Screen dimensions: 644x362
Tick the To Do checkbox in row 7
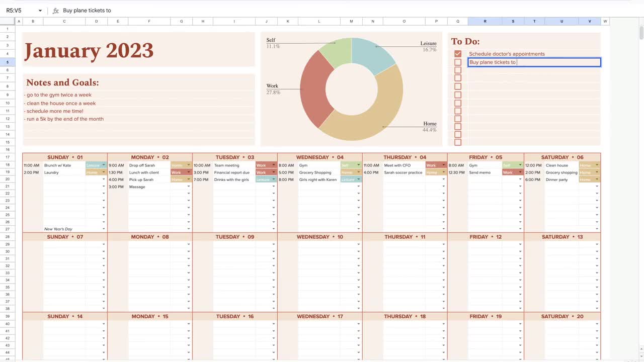(x=458, y=78)
